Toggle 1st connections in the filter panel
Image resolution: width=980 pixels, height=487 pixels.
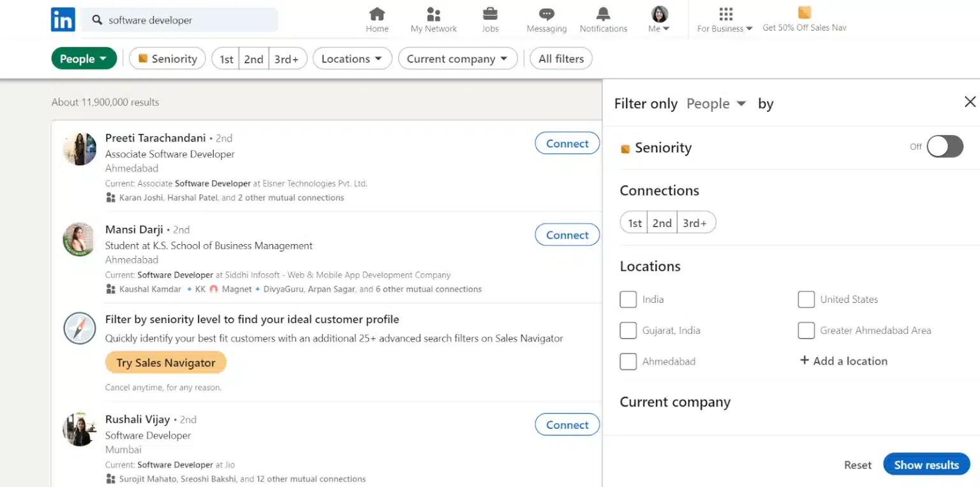coord(634,223)
